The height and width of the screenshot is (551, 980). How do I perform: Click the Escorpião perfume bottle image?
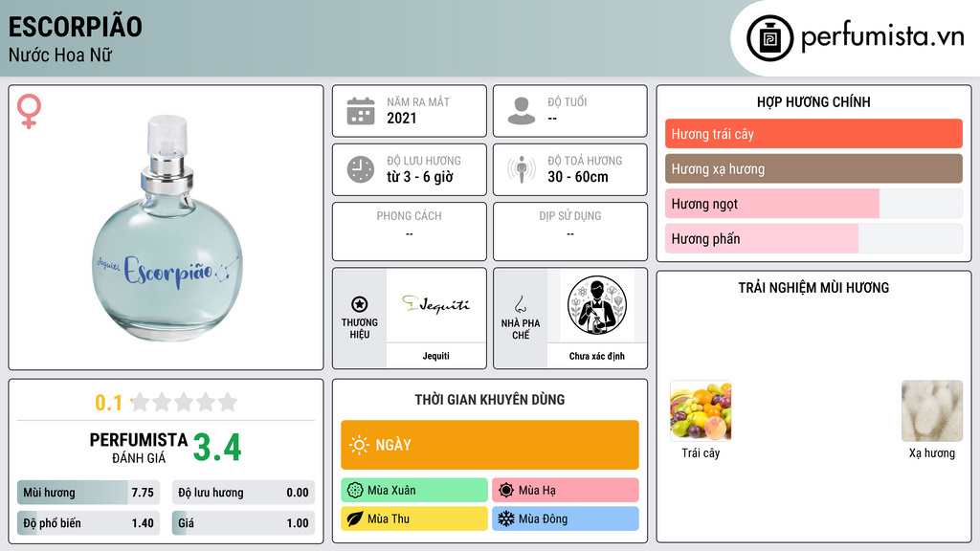[167, 228]
